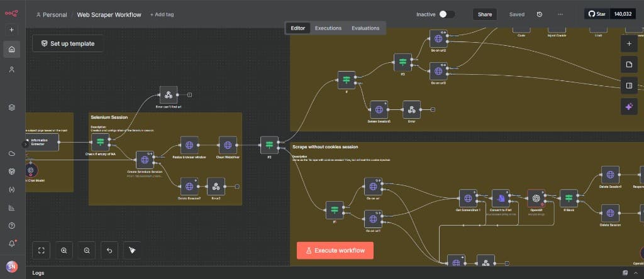Click Set up template button
This screenshot has width=644, height=279.
[x=68, y=43]
